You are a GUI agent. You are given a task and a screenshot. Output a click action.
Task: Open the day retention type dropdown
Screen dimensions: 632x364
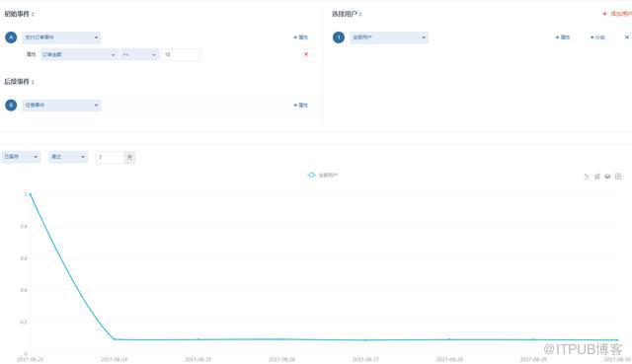21,157
